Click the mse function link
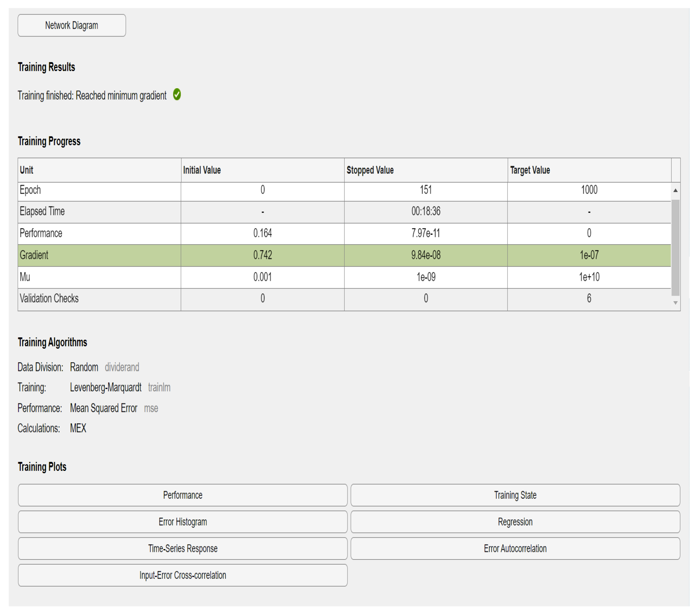 [x=151, y=408]
